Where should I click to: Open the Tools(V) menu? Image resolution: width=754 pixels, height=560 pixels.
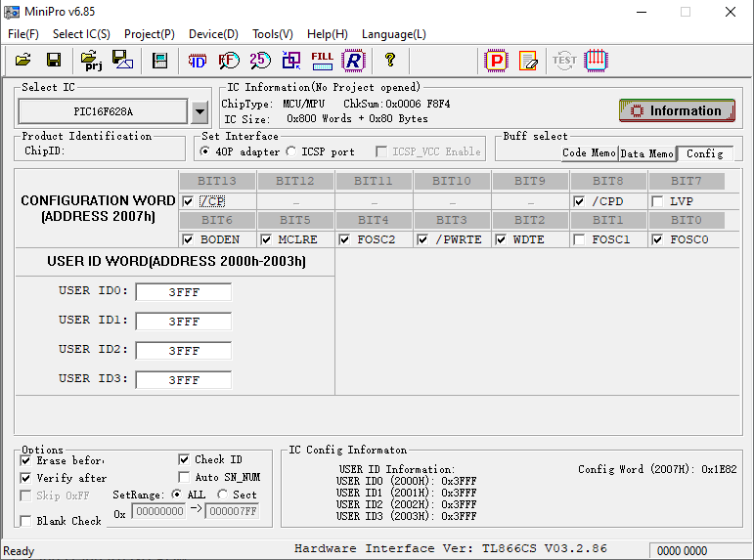coord(273,34)
